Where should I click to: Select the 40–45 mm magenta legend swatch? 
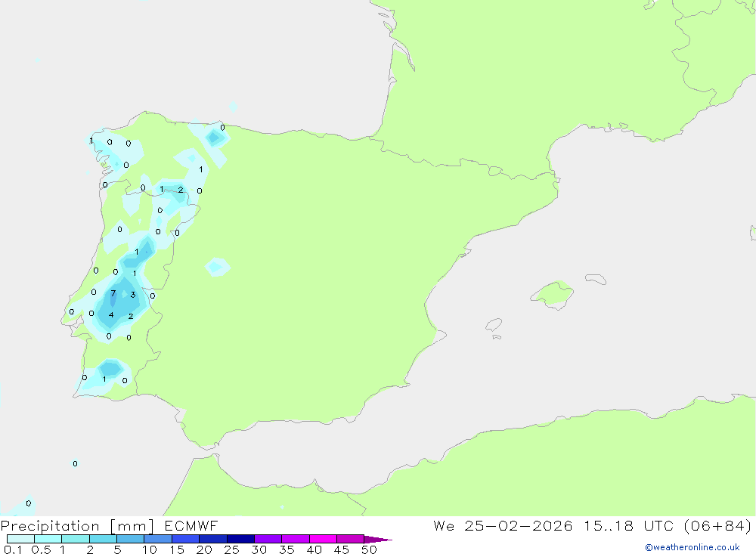click(x=323, y=539)
